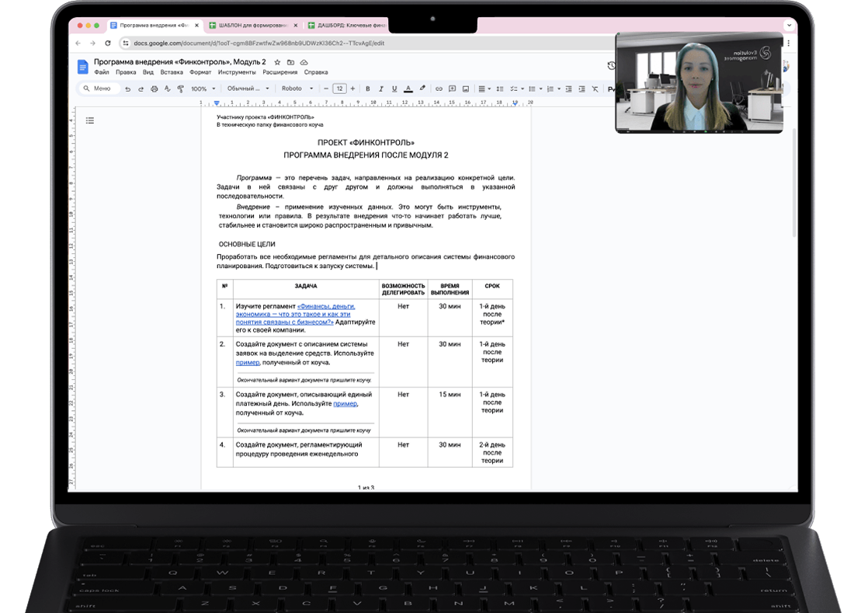Click the 'ОСНОВНЫЕ ЦЕЛИ' heading

click(247, 244)
